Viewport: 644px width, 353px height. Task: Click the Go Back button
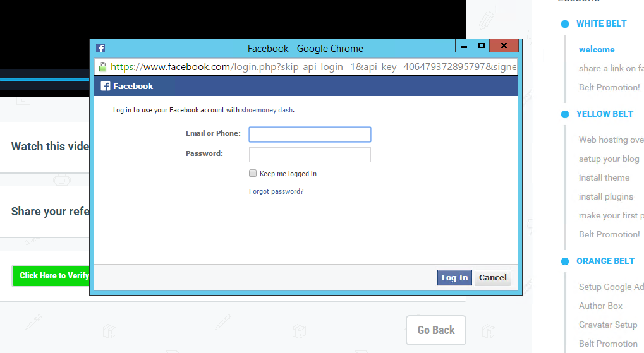point(436,330)
